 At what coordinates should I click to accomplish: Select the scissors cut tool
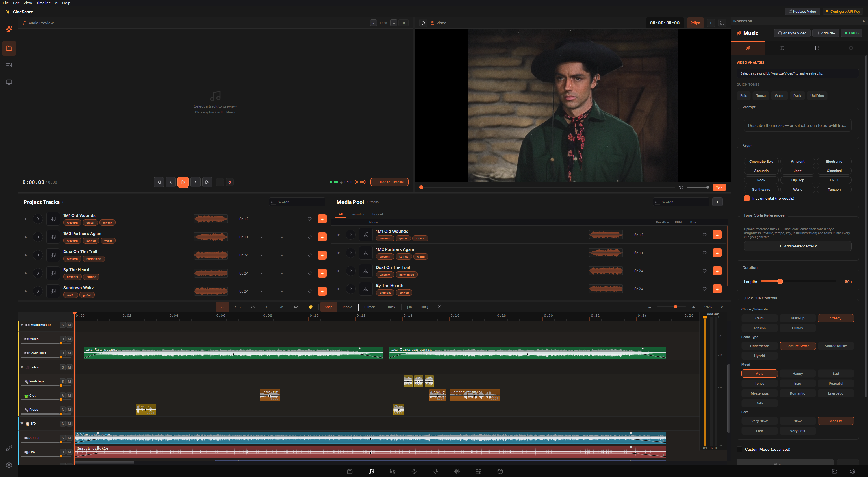coord(296,307)
